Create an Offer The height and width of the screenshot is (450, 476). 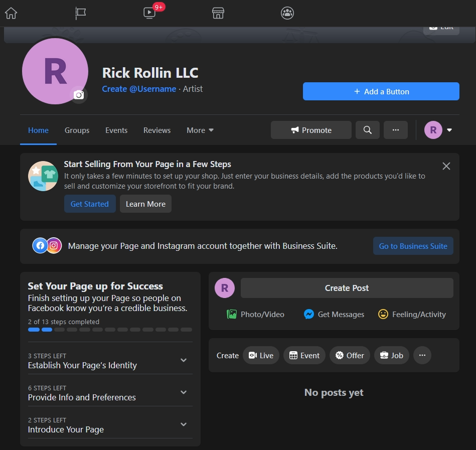coord(350,355)
